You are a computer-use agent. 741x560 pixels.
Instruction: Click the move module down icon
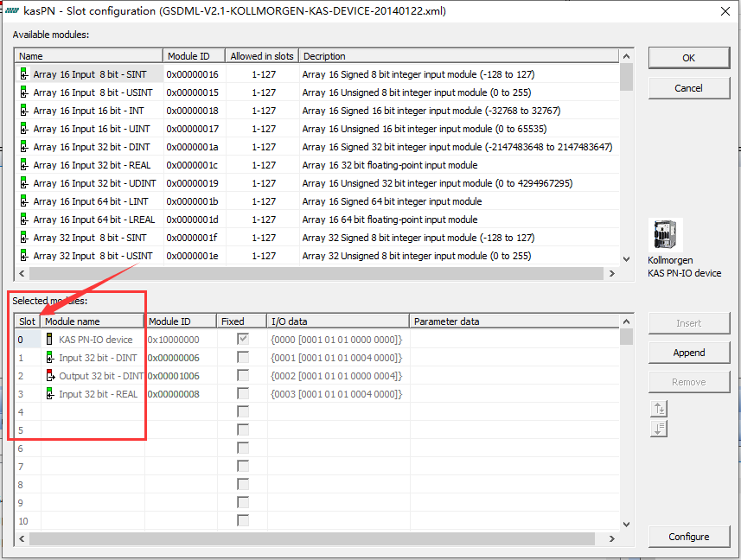[x=659, y=429]
